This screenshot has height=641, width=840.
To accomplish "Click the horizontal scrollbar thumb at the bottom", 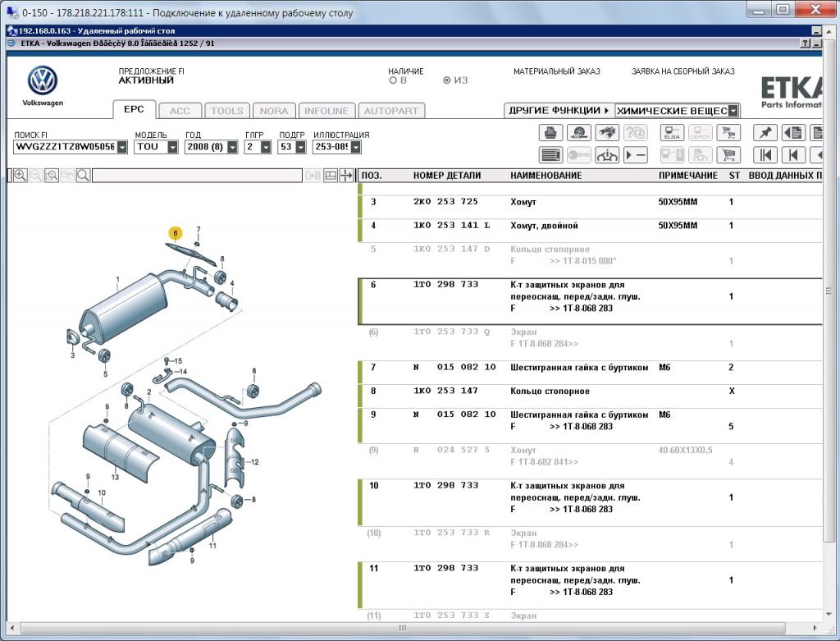I will pos(402,628).
